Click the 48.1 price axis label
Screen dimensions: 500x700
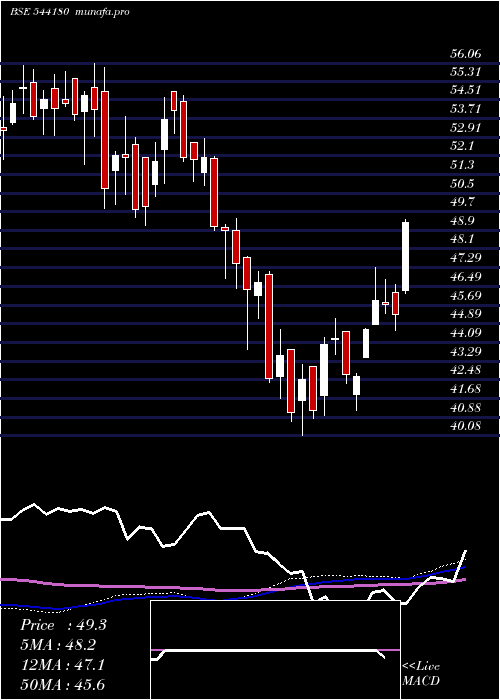pyautogui.click(x=462, y=239)
